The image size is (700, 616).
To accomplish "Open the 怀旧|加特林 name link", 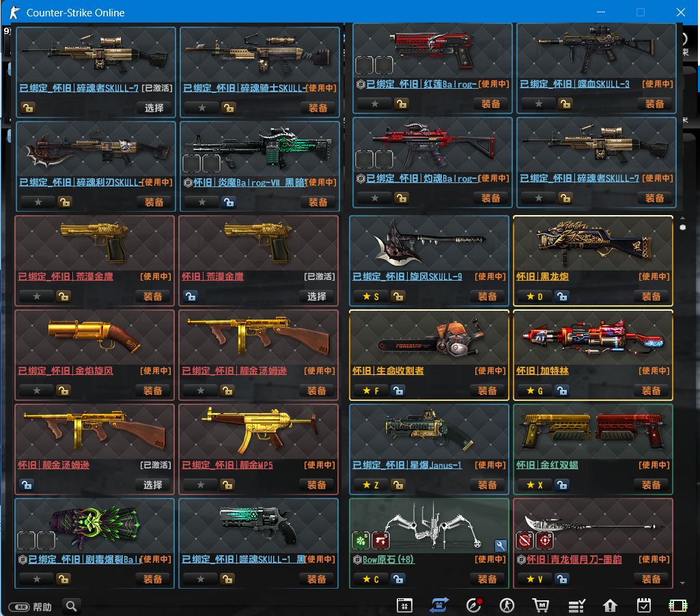I will pos(542,371).
